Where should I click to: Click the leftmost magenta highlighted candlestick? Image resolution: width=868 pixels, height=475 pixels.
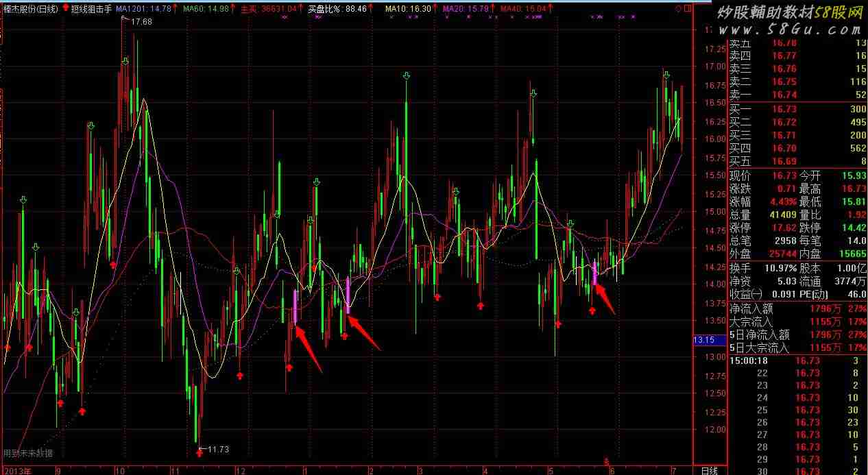tap(296, 306)
